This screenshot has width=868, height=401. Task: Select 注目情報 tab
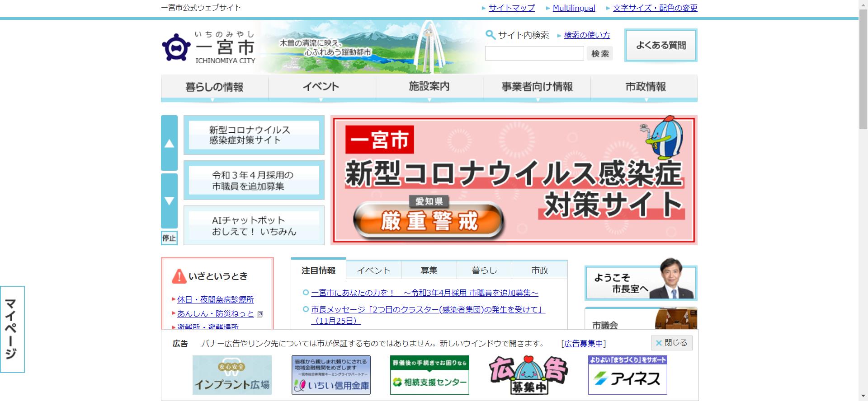click(318, 270)
